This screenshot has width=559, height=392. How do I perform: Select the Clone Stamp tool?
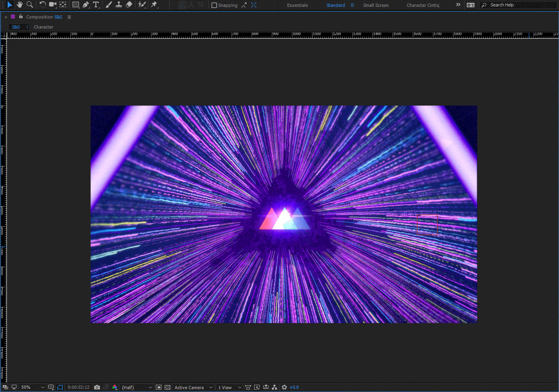point(119,4)
